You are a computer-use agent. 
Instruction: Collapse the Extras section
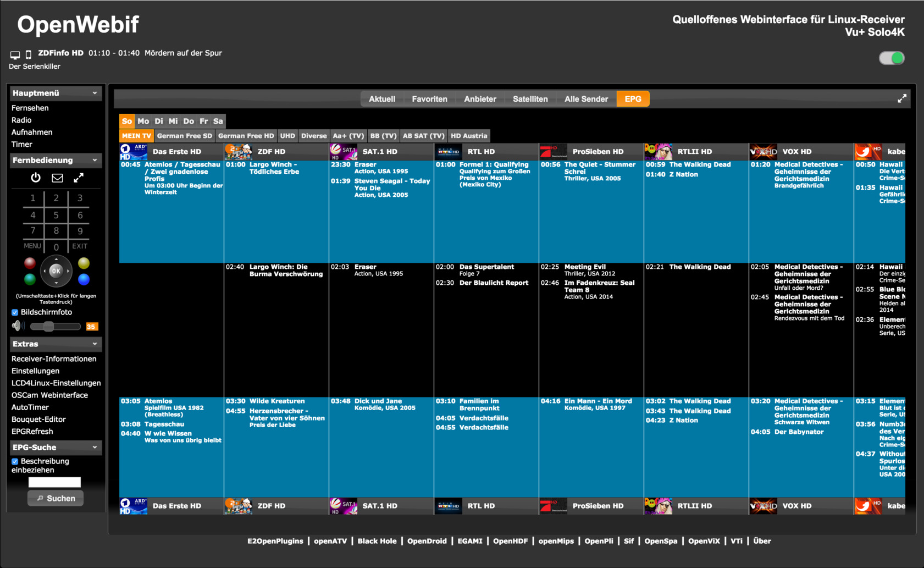(x=95, y=344)
